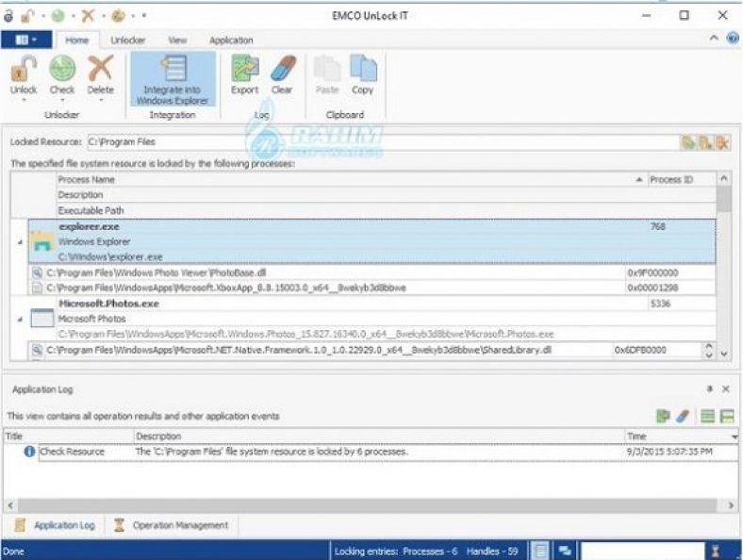Open the Application ribbon tab
Screen dimensions: 743x560
pyautogui.click(x=231, y=41)
